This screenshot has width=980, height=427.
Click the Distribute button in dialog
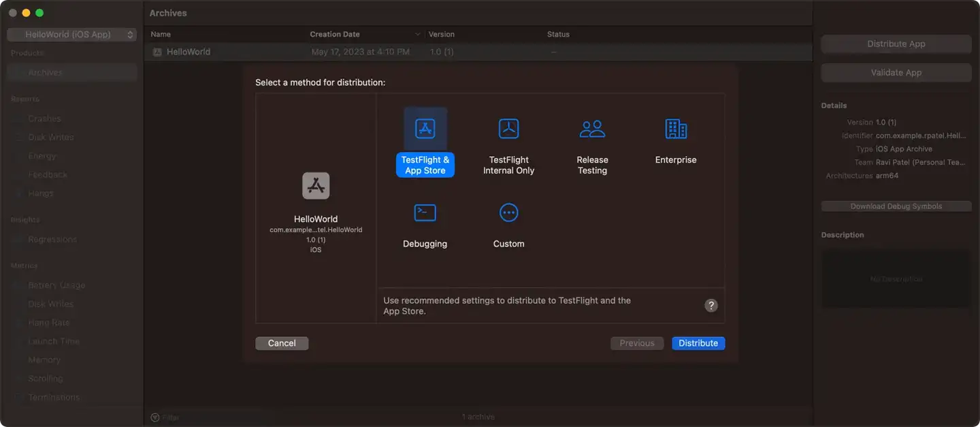[698, 343]
